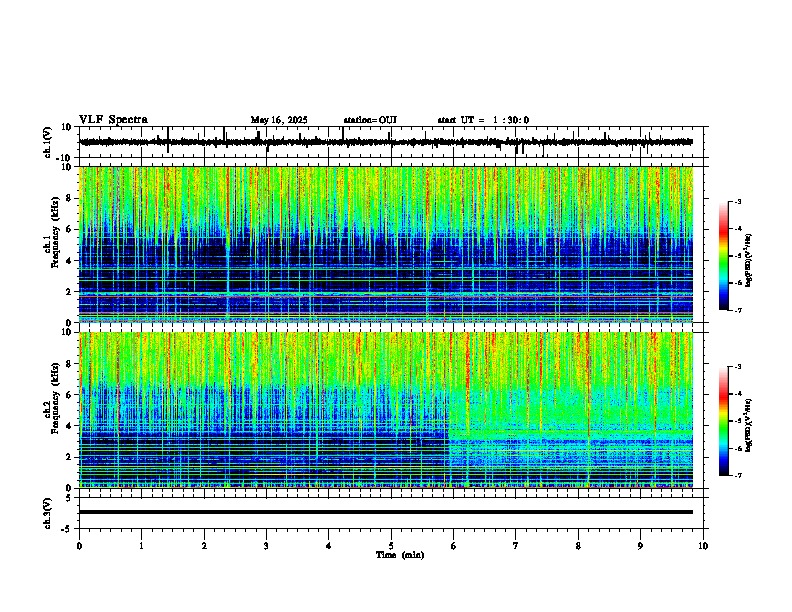Click the ch.1 color scale log(PSD) unit label
Screen dimensions: 792x612
point(748,261)
